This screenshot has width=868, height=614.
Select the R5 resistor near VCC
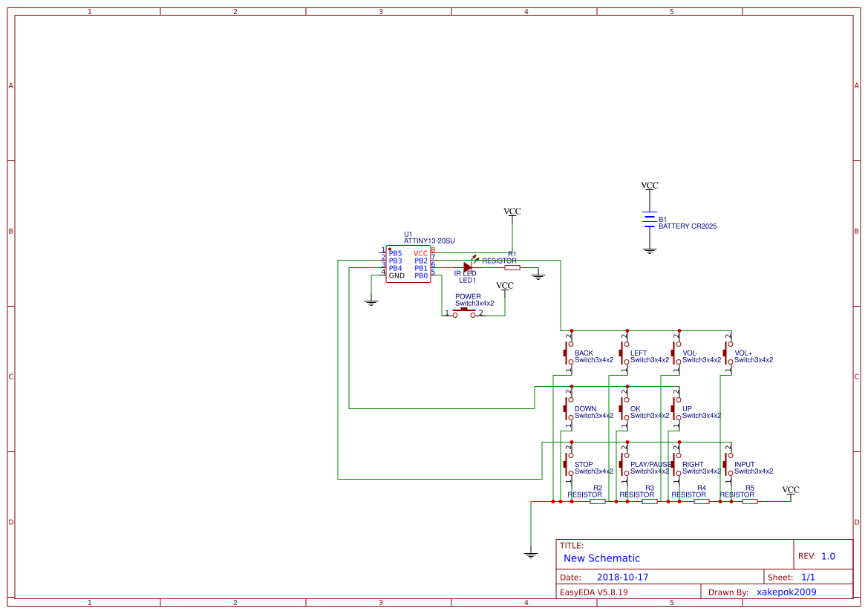click(x=750, y=501)
